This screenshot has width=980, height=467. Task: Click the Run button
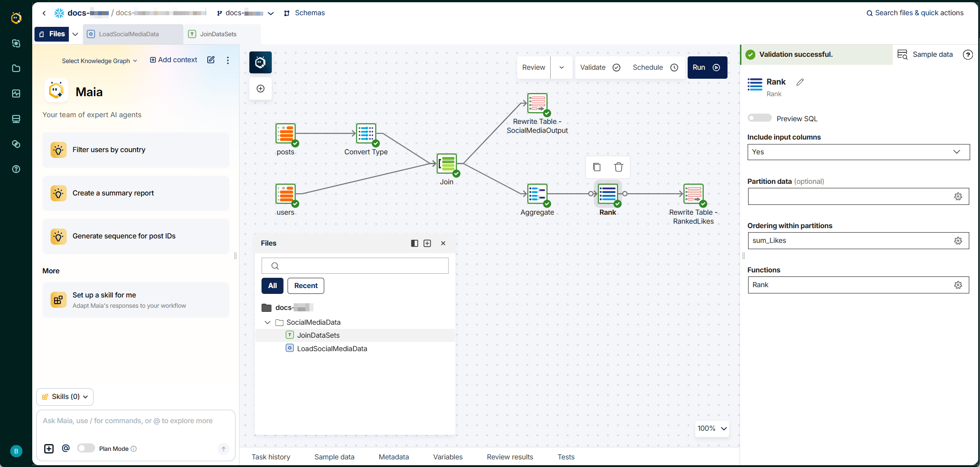click(707, 68)
